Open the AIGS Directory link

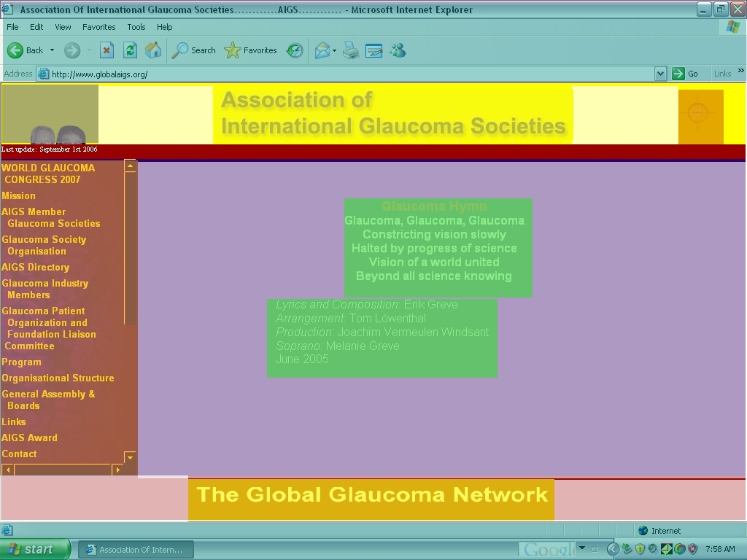coord(35,267)
